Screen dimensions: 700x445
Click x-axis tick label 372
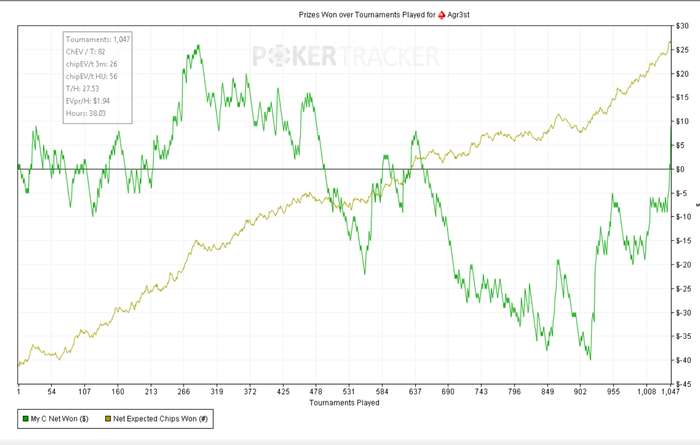click(250, 391)
